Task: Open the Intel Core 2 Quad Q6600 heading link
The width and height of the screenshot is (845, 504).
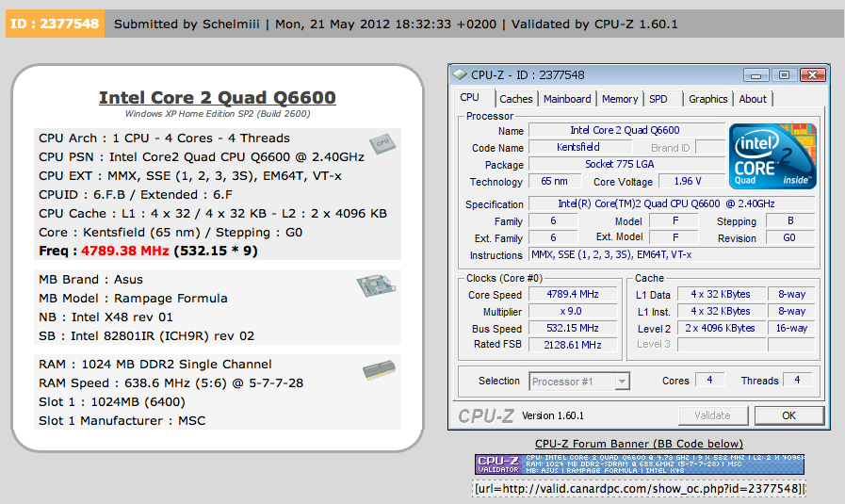Action: click(218, 97)
